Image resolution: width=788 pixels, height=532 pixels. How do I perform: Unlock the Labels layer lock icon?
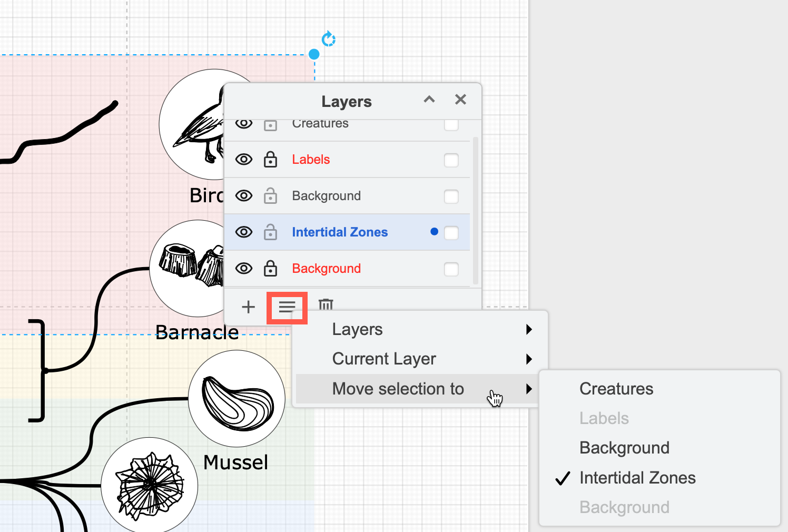(x=270, y=159)
